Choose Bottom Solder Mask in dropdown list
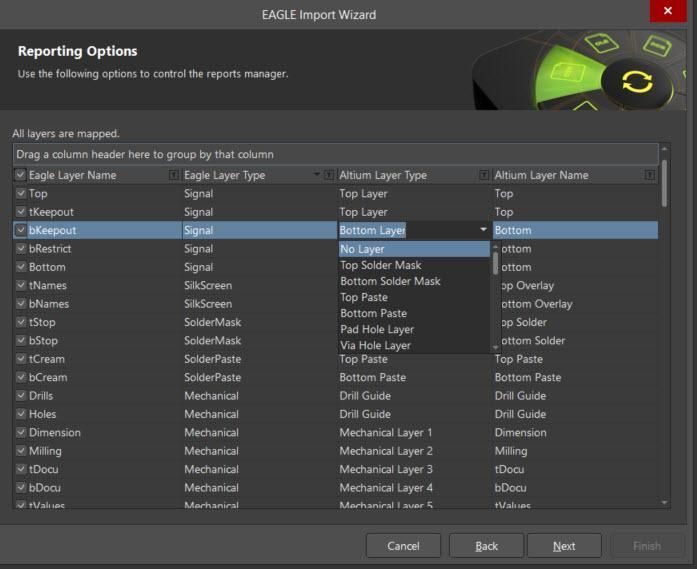This screenshot has width=697, height=569. [414, 281]
